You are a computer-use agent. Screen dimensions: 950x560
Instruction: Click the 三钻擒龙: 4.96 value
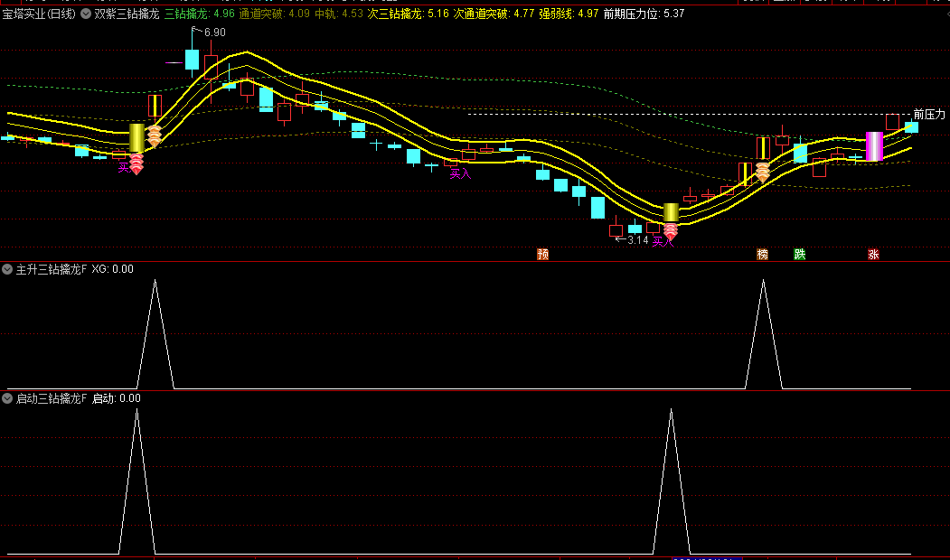point(200,14)
